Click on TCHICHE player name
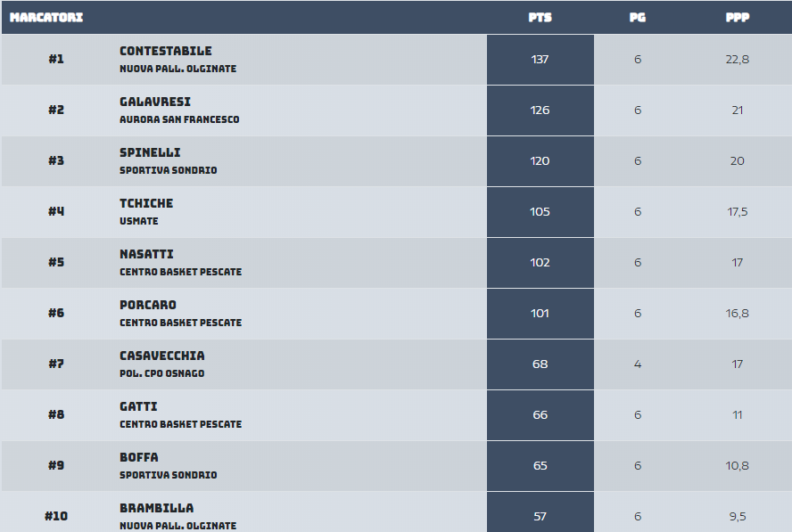 tap(146, 203)
